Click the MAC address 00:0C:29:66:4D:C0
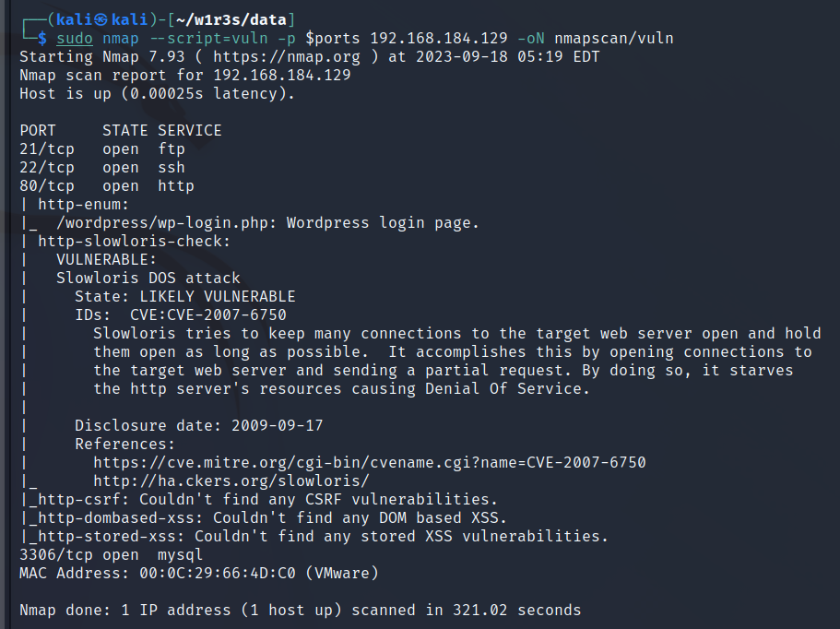Screen dimensions: 840x629 pos(218,574)
